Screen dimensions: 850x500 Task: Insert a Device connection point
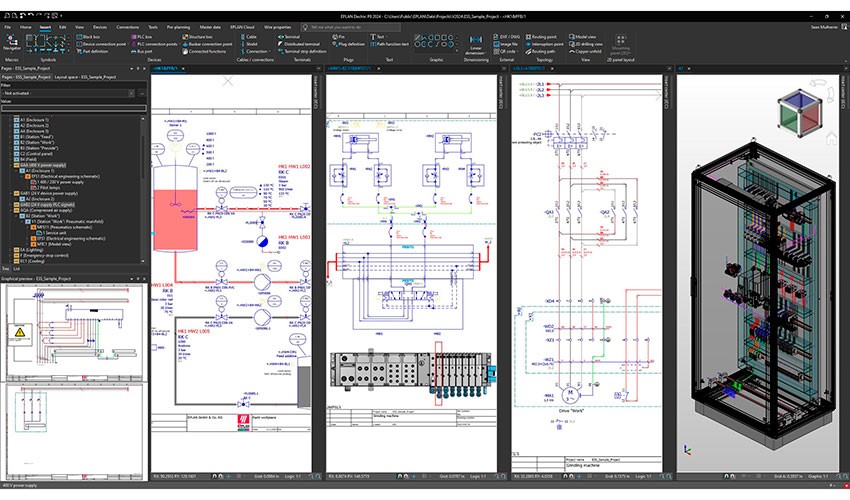point(101,44)
